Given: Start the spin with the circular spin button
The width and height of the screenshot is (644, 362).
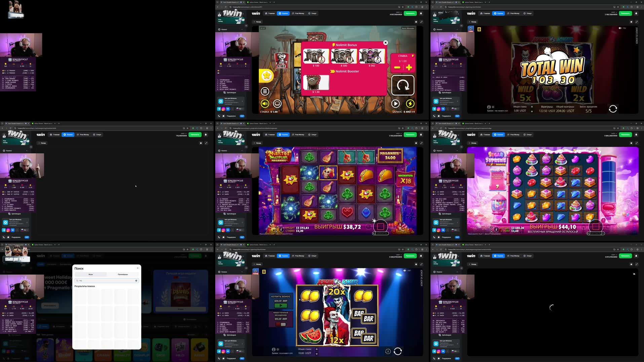Looking at the screenshot, I should point(403,86).
